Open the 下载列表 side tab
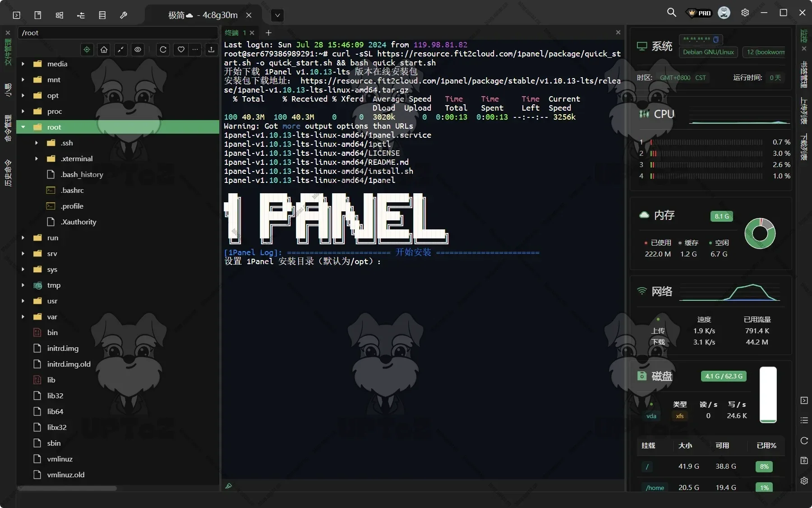This screenshot has width=812, height=508. (804, 147)
